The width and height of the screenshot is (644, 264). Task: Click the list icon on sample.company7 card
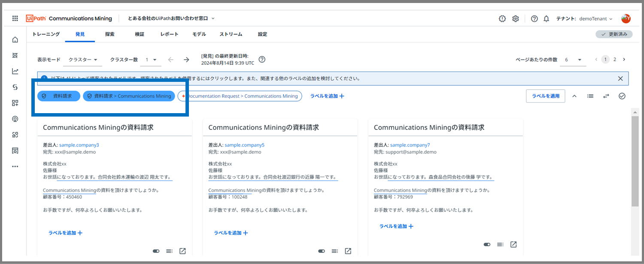pyautogui.click(x=500, y=244)
